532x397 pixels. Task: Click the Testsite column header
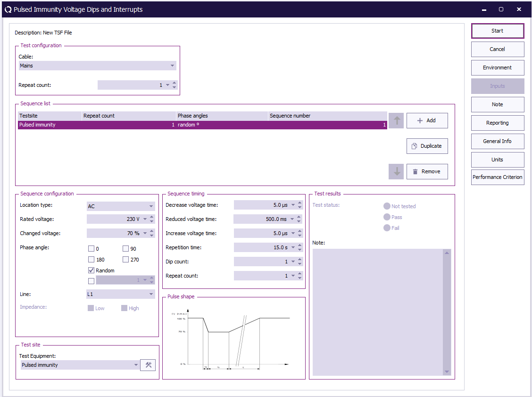pyautogui.click(x=50, y=116)
